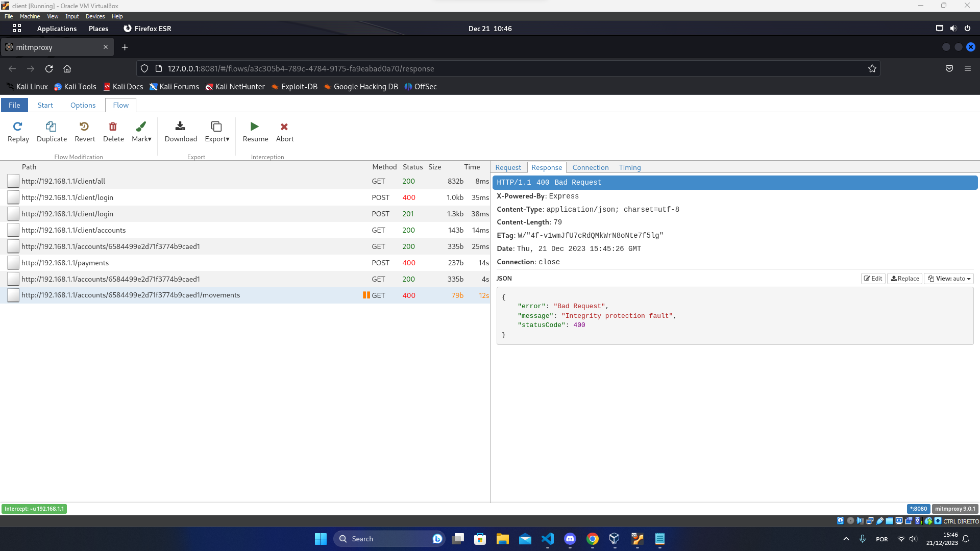The height and width of the screenshot is (551, 980).
Task: Open the Options tab
Action: click(x=83, y=105)
